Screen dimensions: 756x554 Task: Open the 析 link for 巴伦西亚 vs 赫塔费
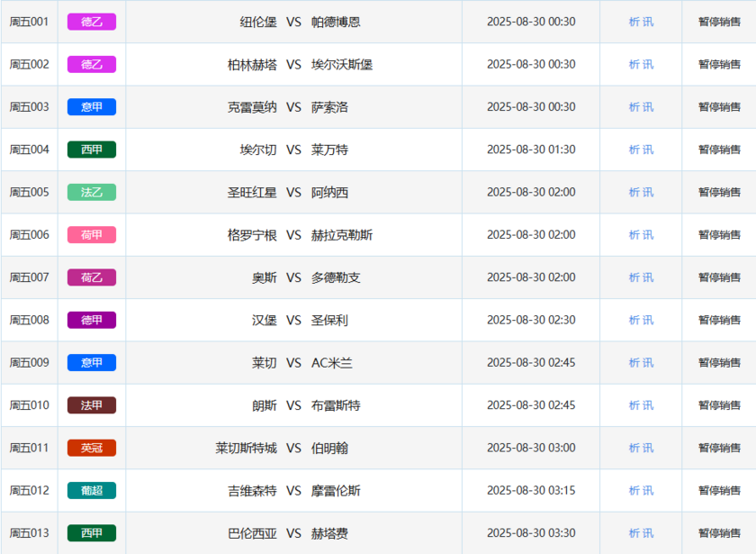[x=634, y=533]
